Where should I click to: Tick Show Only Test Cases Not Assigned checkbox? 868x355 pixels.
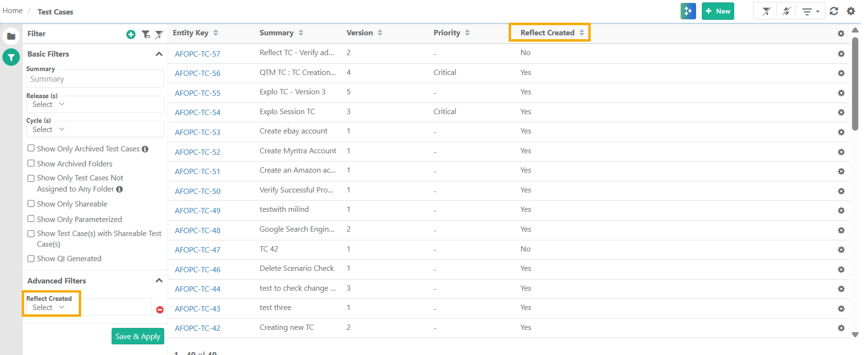pyautogui.click(x=31, y=178)
